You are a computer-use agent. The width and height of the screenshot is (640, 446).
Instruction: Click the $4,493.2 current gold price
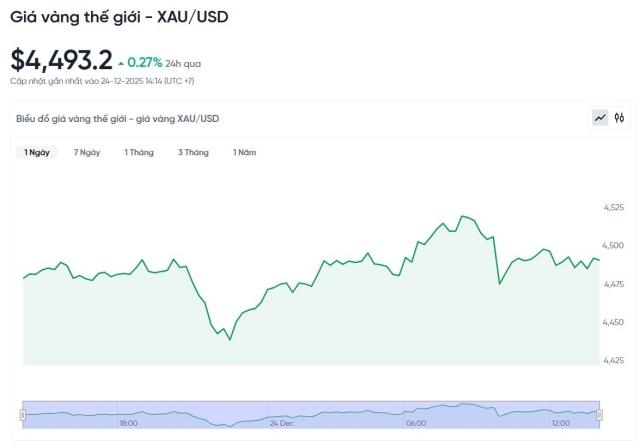(61, 60)
